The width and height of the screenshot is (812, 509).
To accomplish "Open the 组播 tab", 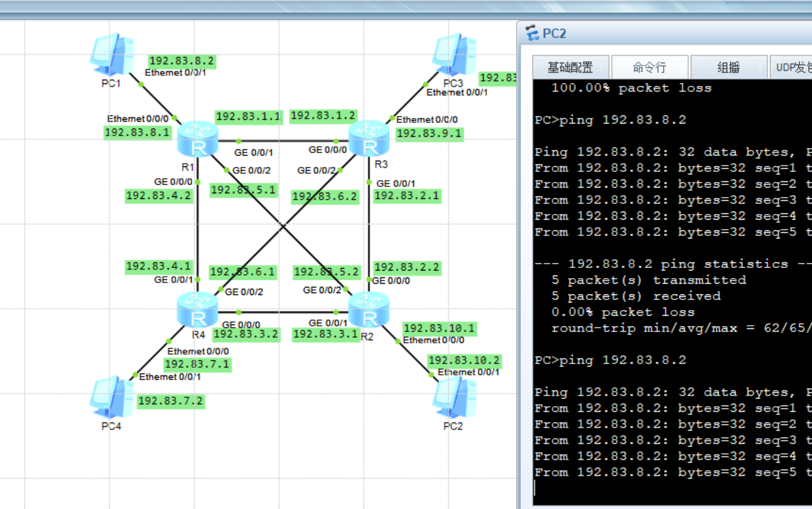I will coord(728,67).
